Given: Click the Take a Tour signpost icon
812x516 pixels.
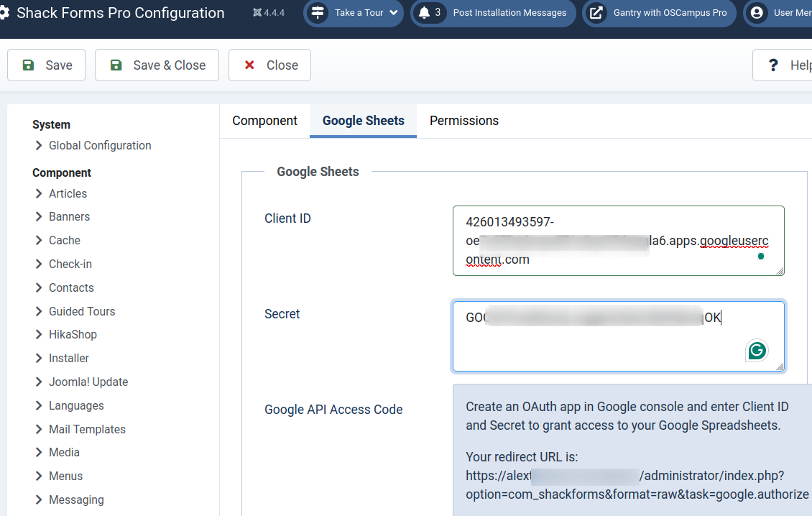Looking at the screenshot, I should [318, 12].
